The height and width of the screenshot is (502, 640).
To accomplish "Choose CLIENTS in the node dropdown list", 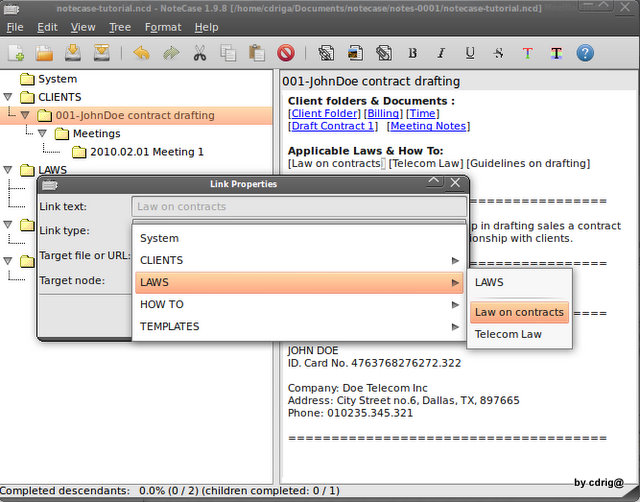I will point(299,260).
